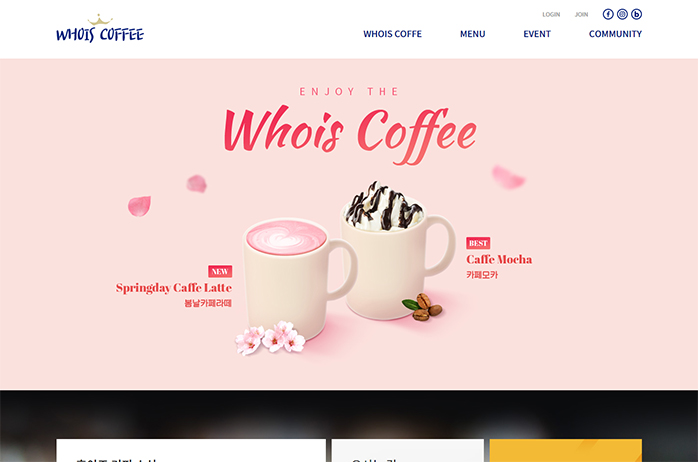Screen dimensions: 698x462
Task: Open the COMMUNITY navigation item
Action: pos(615,34)
